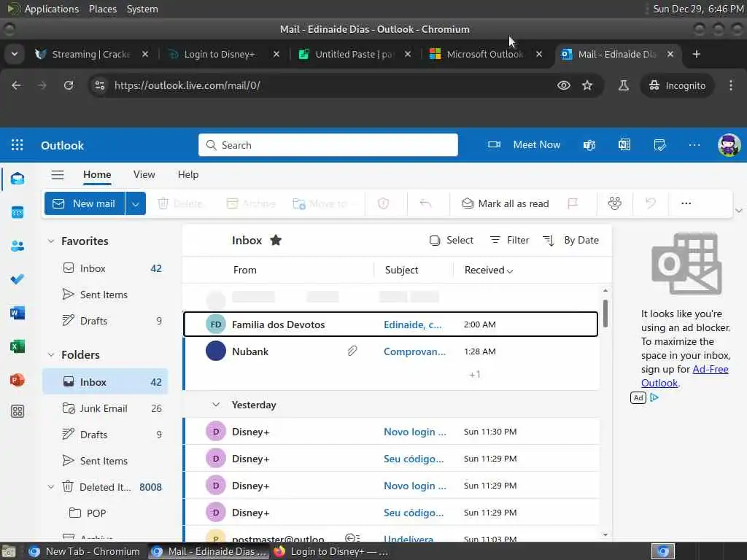Switch to the Help ribbon tab
747x560 pixels.
coord(188,175)
